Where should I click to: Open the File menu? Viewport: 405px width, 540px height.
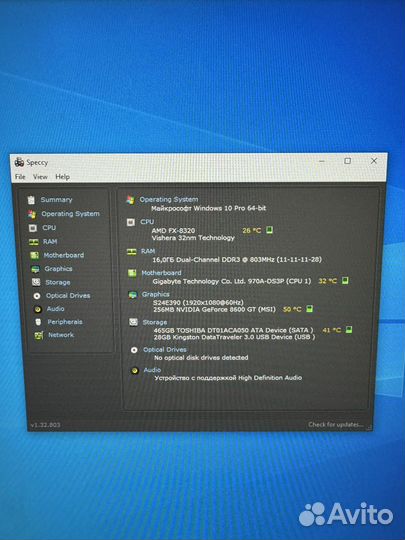[20, 177]
